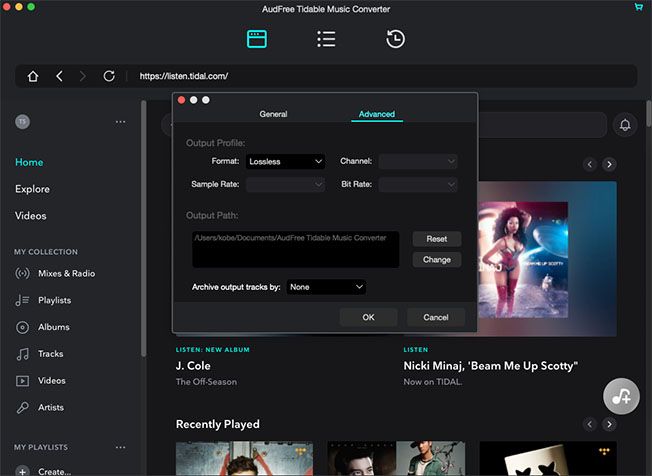Go to home page icon
Viewport: 652px width, 476px height.
(x=33, y=76)
